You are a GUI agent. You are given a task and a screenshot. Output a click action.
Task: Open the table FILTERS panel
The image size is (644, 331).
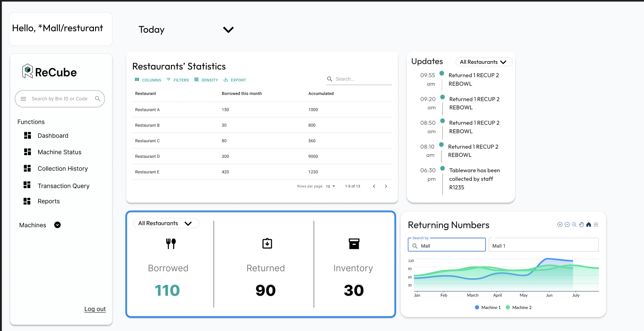click(178, 80)
